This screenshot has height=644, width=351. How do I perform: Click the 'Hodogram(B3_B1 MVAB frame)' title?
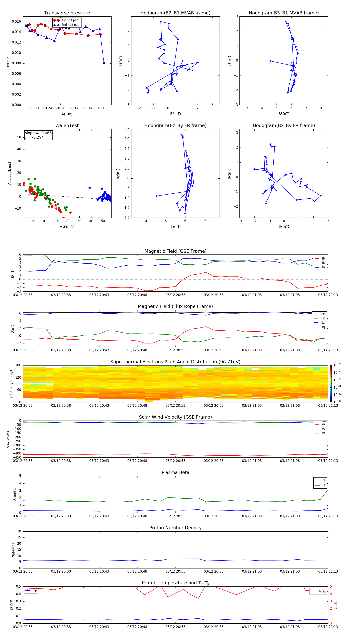coord(284,13)
